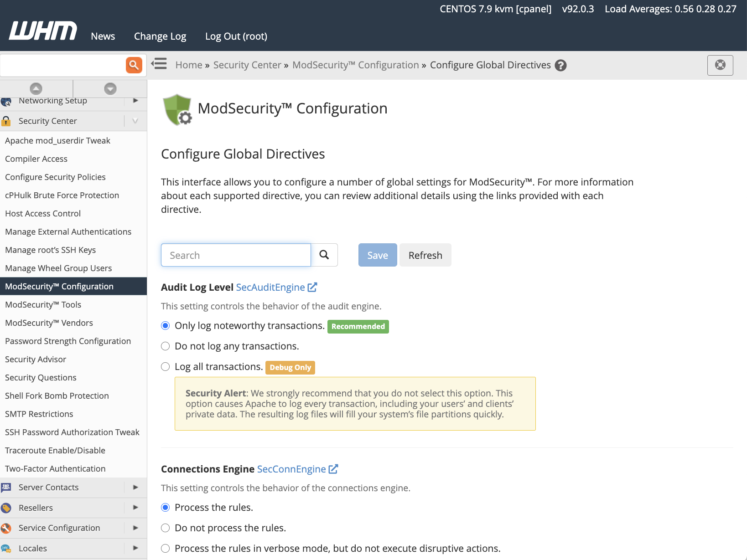Open the News menu
747x560 pixels.
pos(103,36)
